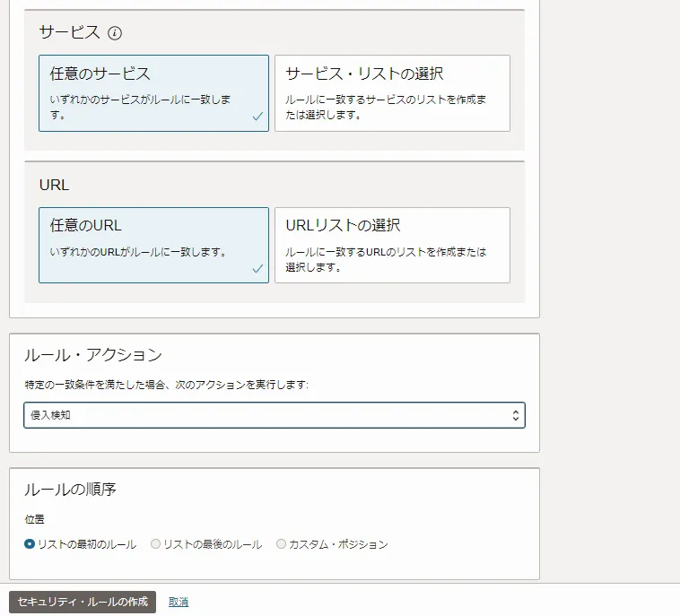This screenshot has width=680, height=616.
Task: Select the 任意のURL option card
Action: (153, 245)
